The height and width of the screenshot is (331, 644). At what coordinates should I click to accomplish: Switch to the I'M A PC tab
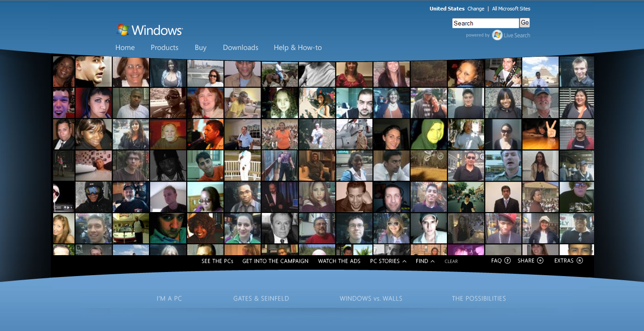[169, 298]
